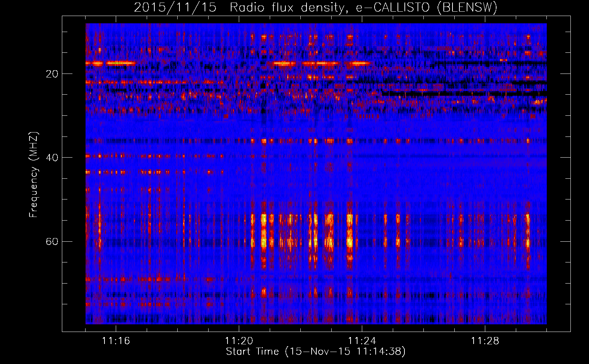Click the 11:20 time tick label
Screen dimensions: 589x364
(239, 341)
